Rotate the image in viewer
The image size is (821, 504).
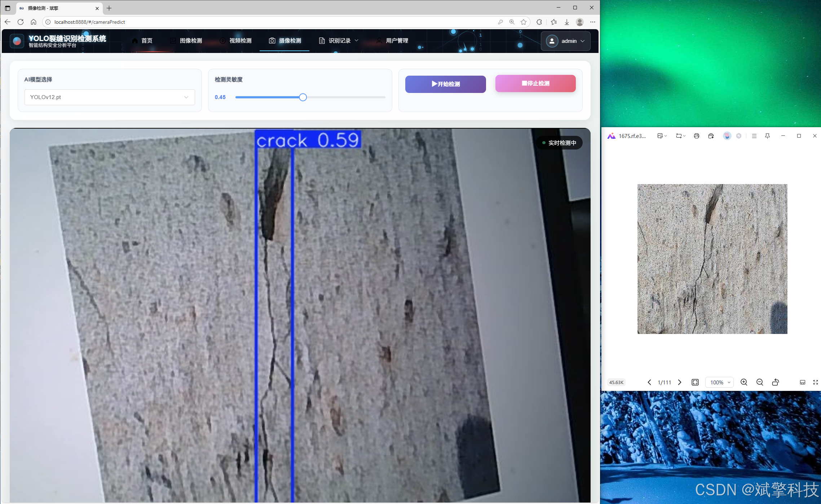tap(775, 382)
